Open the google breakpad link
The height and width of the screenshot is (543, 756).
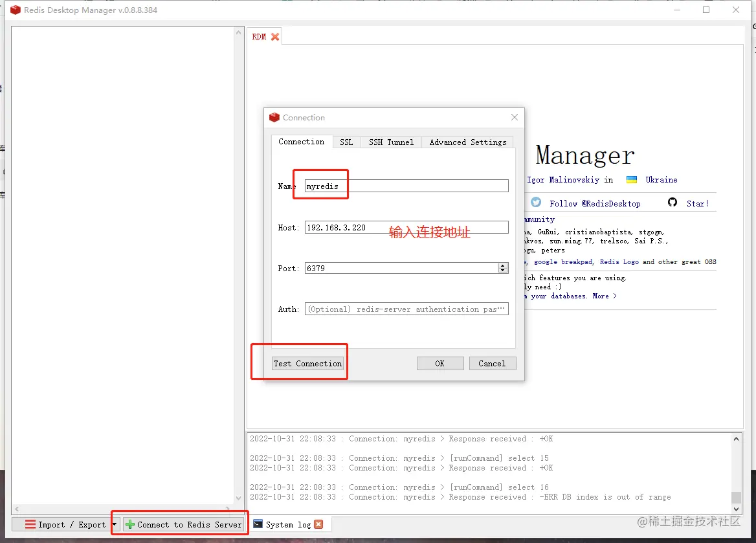tap(563, 262)
